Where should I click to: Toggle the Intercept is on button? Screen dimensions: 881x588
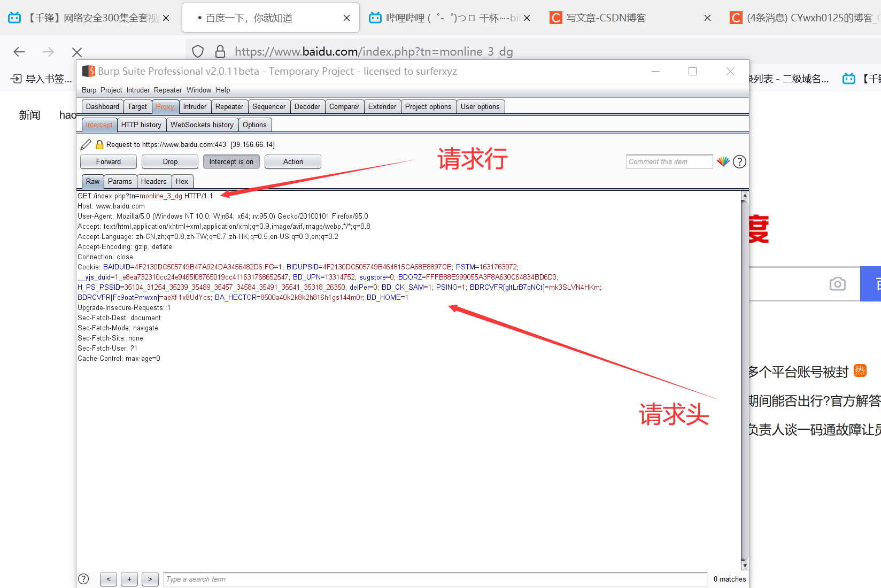point(231,162)
